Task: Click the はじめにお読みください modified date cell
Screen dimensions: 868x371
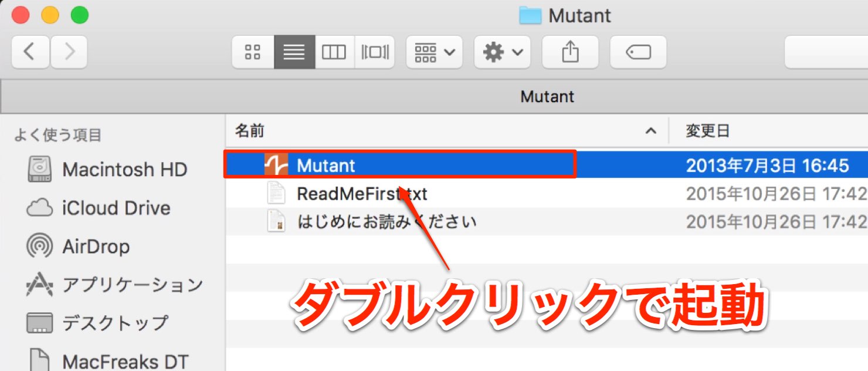Action: pyautogui.click(x=777, y=221)
